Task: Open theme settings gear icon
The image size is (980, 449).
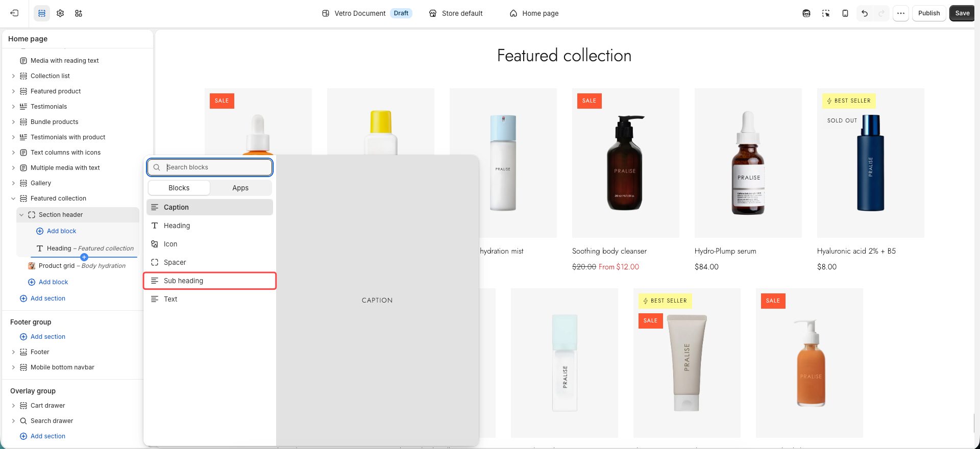Action: (60, 13)
